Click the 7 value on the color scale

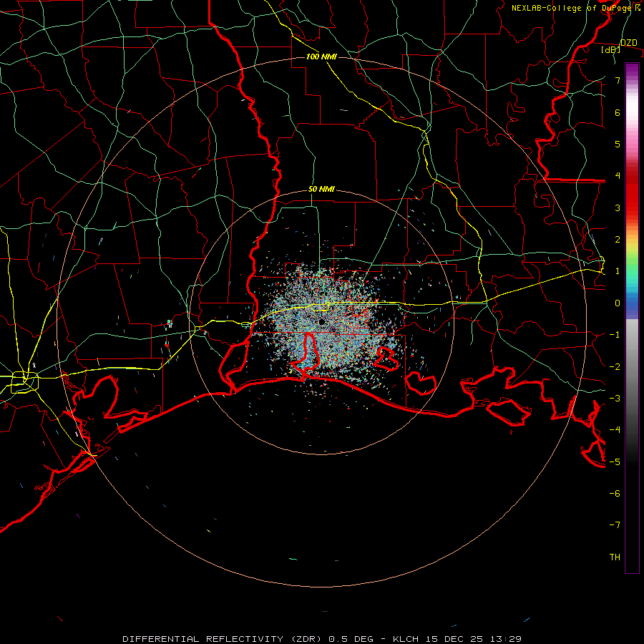point(618,80)
